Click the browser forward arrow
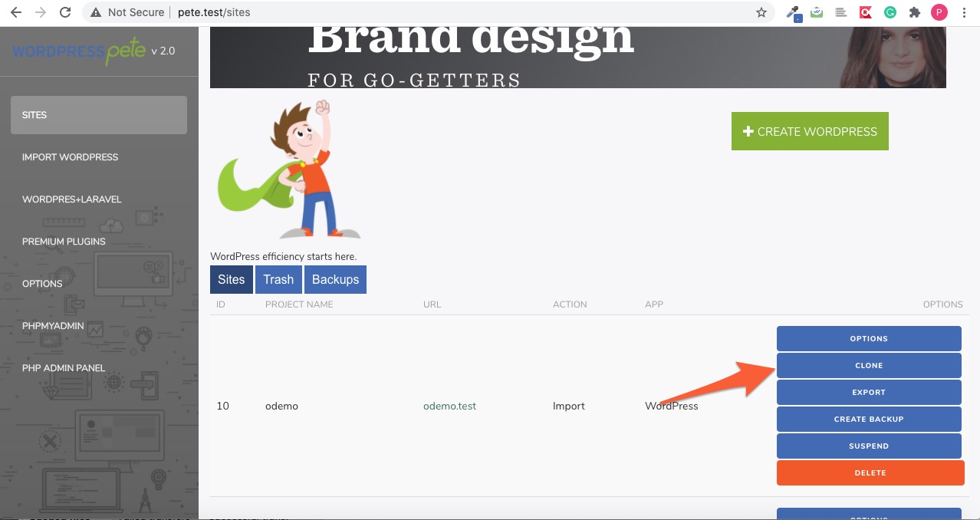The image size is (980, 520). coord(41,12)
